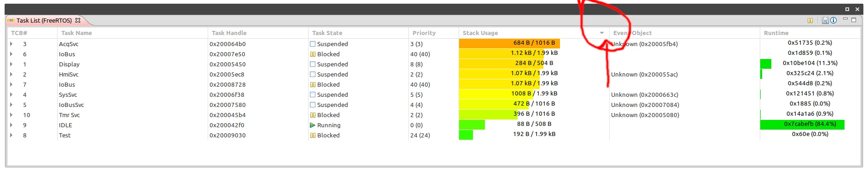Expand the HmiSvc task row
Screen dimensions: 868x172
click(11, 74)
